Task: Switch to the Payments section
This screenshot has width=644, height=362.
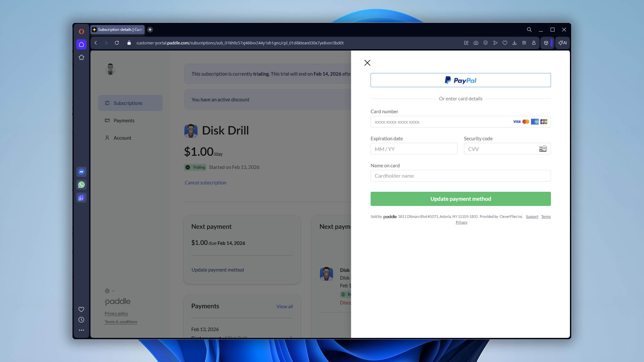Action: 124,120
